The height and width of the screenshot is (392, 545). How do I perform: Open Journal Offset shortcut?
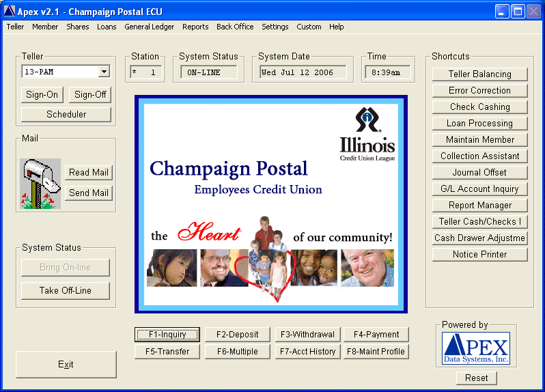pos(480,172)
